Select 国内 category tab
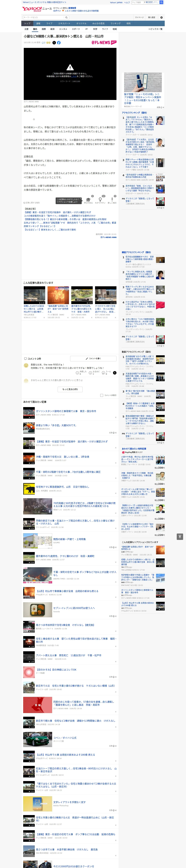186x868 pixels. tap(35, 29)
